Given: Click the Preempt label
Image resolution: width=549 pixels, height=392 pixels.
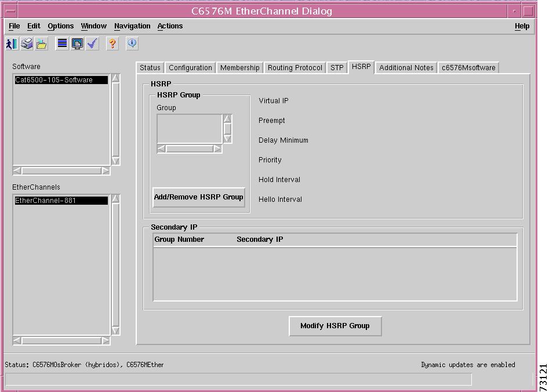Looking at the screenshot, I should (272, 121).
